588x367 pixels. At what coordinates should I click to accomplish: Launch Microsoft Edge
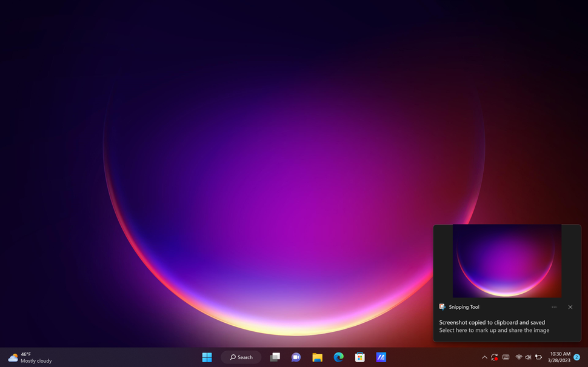(x=338, y=357)
